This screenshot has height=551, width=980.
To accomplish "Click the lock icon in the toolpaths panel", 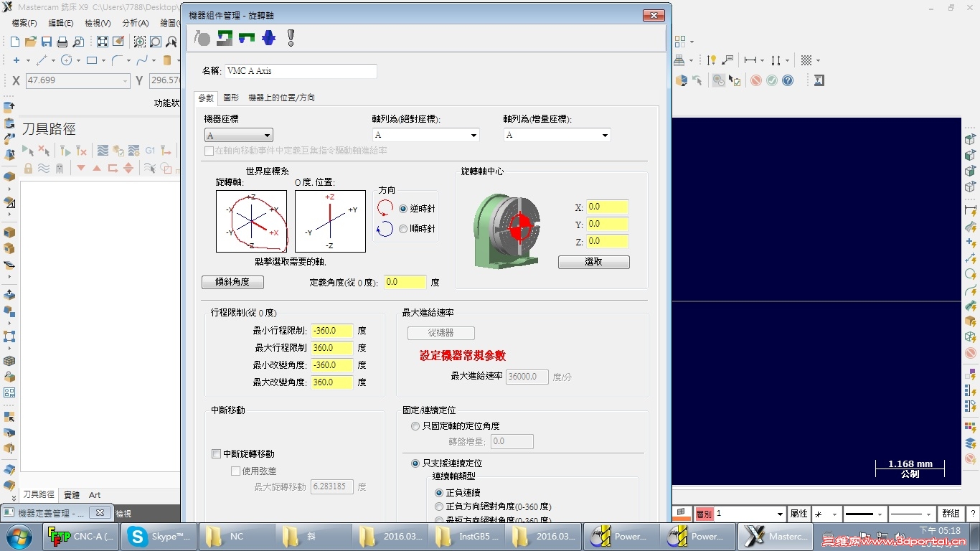I will 28,168.
